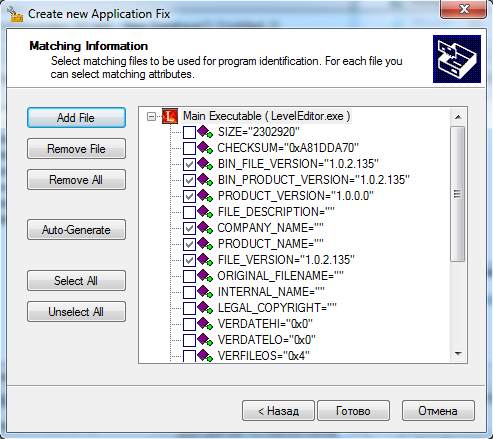The height and width of the screenshot is (439, 493).
Task: Click the Remove File button
Action: point(76,149)
